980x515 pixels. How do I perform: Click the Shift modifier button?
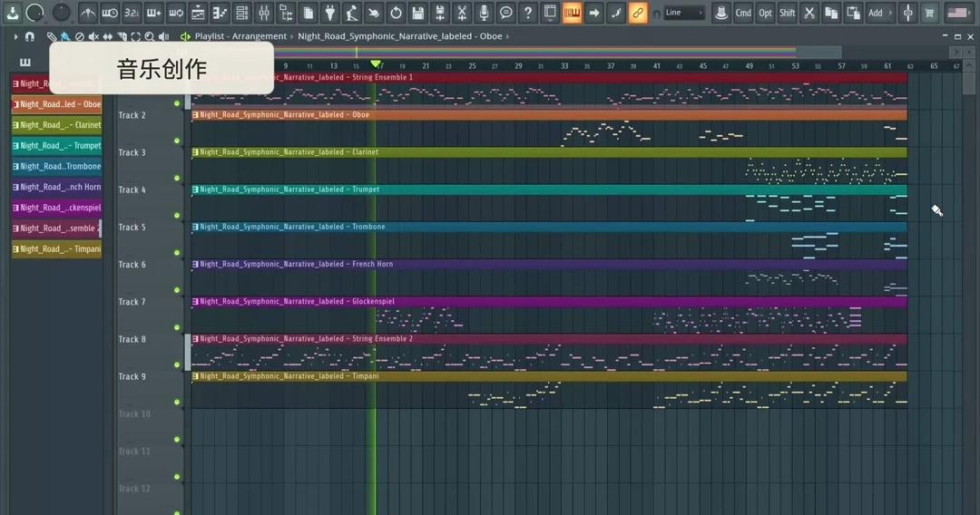tap(788, 13)
